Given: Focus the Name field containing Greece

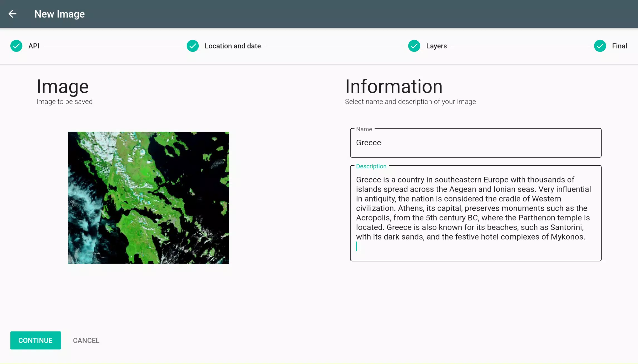Looking at the screenshot, I should pyautogui.click(x=476, y=143).
